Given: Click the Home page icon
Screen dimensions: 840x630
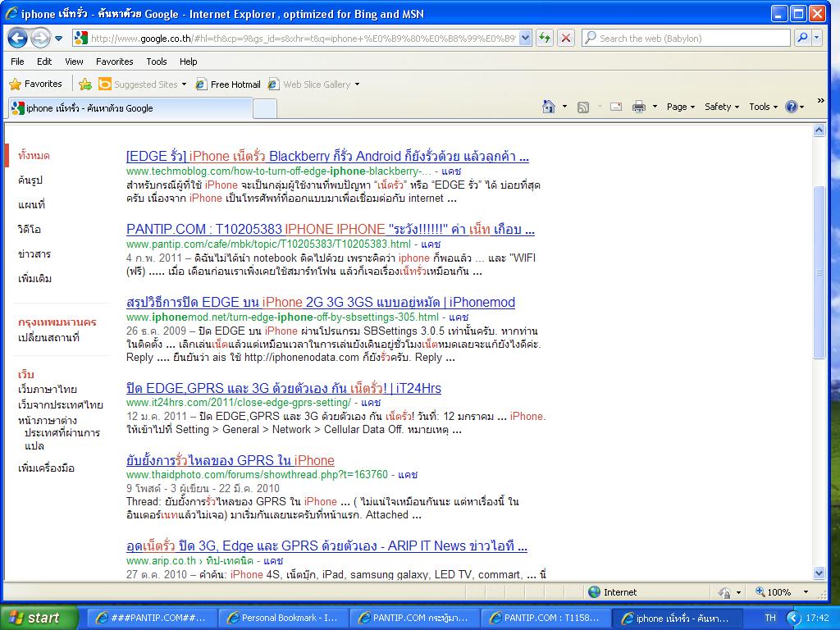Looking at the screenshot, I should coord(549,107).
